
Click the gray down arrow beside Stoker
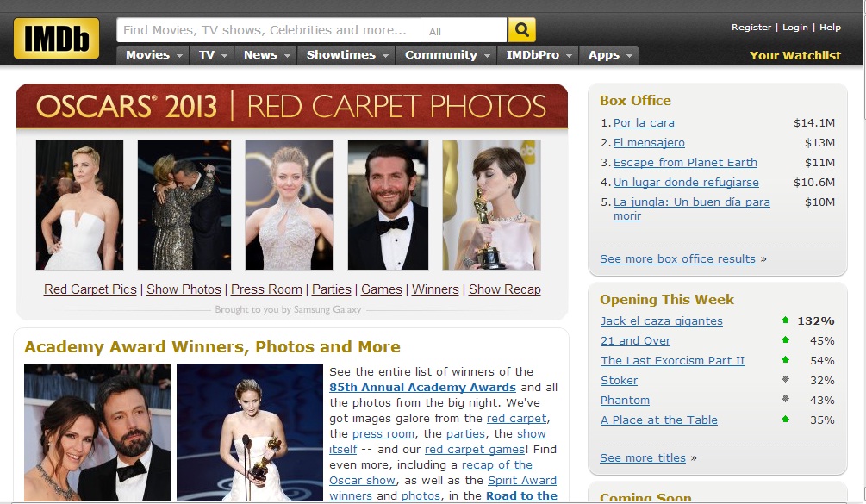pyautogui.click(x=785, y=380)
